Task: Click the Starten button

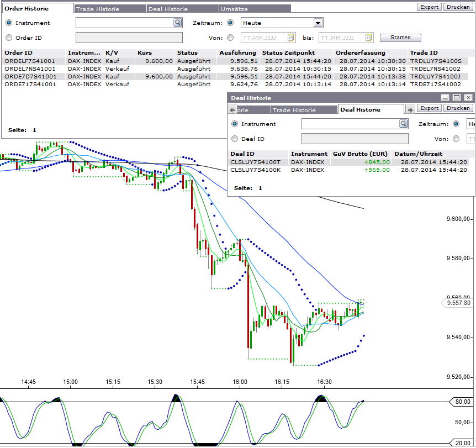Action: click(x=400, y=38)
